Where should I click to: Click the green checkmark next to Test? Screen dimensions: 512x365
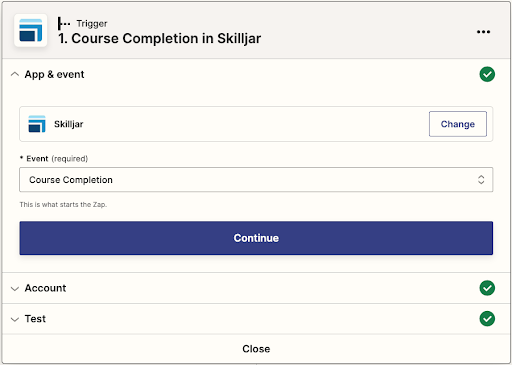(x=487, y=319)
